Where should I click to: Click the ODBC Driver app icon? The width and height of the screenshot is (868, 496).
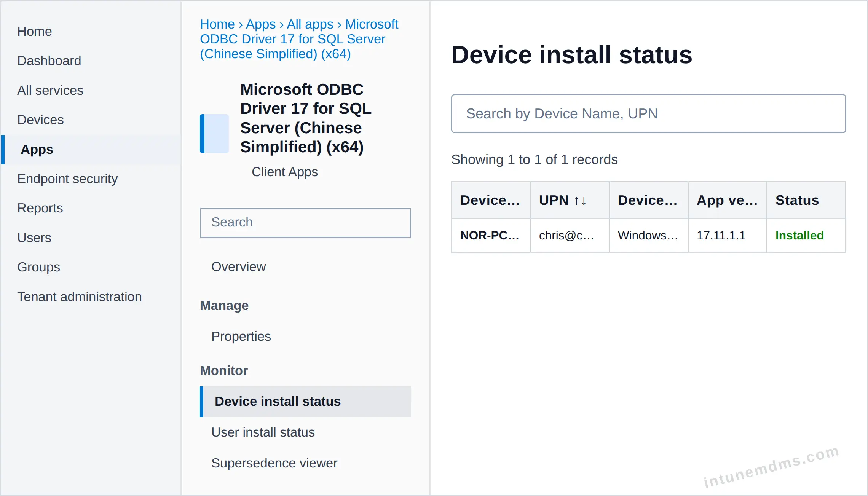click(214, 134)
